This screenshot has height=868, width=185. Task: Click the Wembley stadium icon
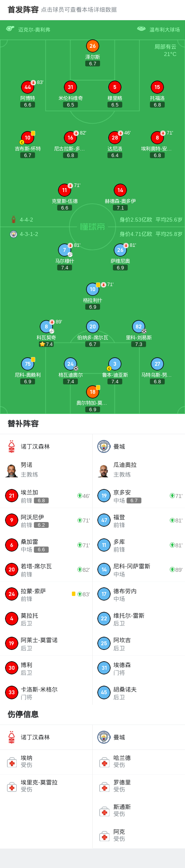point(141,29)
